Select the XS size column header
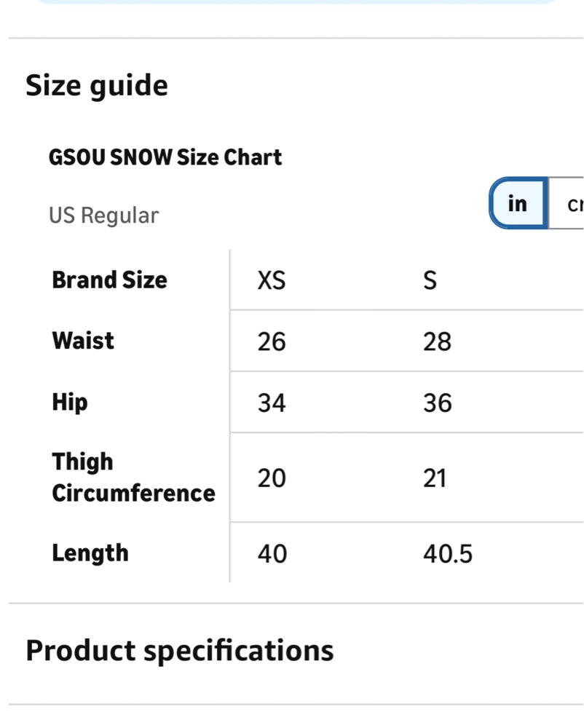The height and width of the screenshot is (728, 584). pyautogui.click(x=272, y=280)
